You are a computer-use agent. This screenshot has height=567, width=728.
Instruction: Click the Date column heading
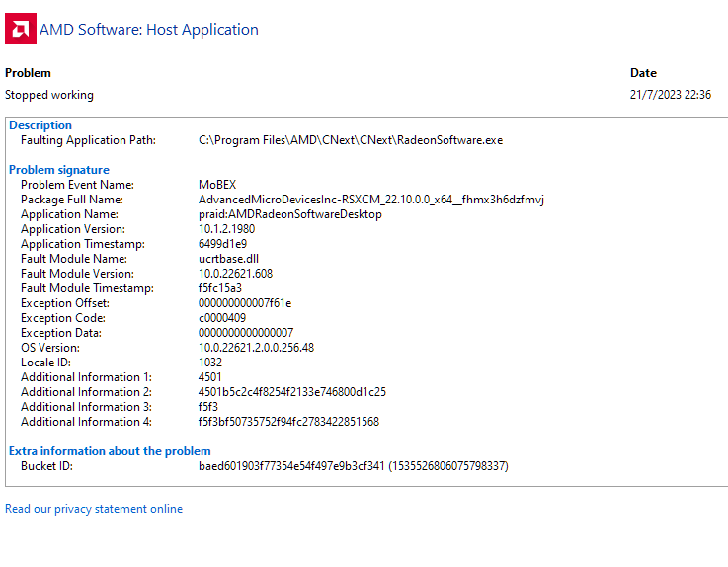[x=643, y=73]
